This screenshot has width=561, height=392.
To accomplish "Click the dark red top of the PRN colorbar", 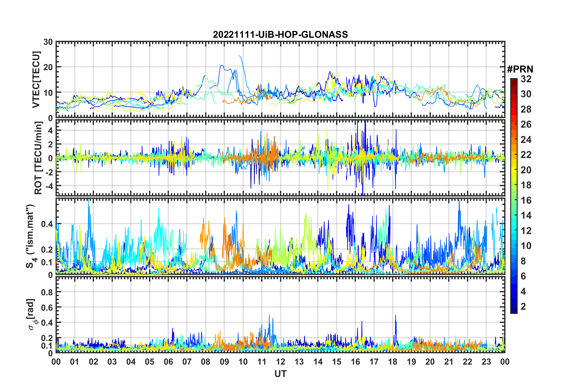I will [514, 82].
